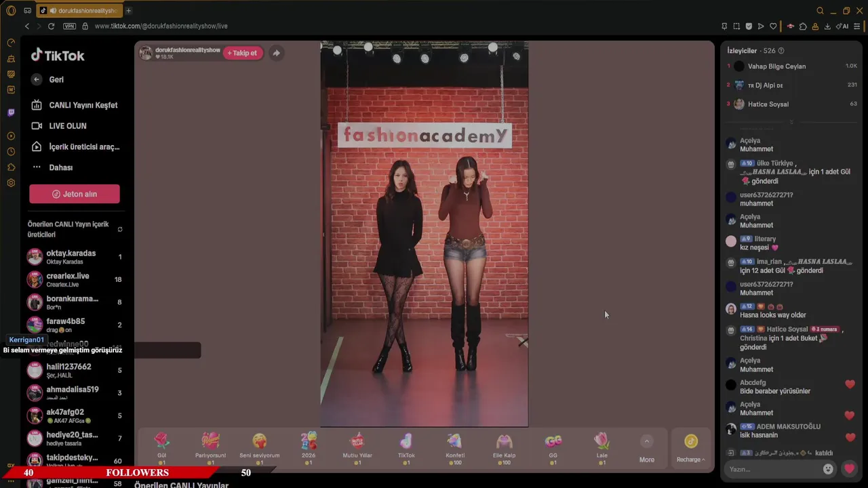Viewport: 868px width, 488px height.
Task: Follow streamer with Takip et button
Action: 242,53
